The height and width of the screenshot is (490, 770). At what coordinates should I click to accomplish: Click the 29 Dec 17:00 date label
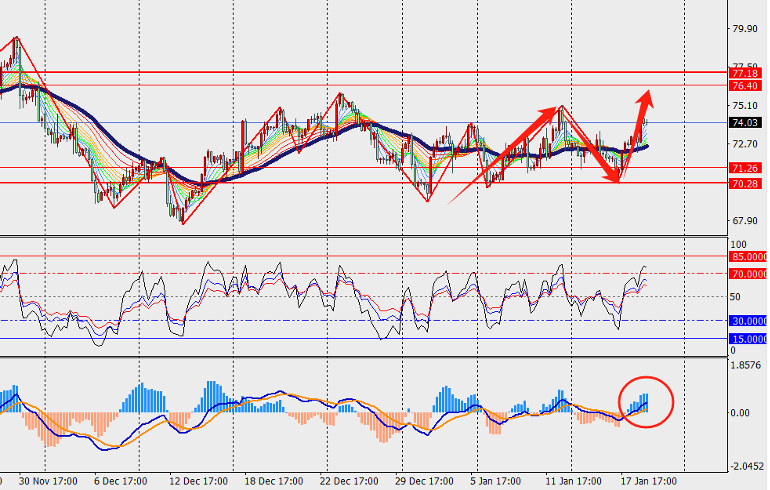(424, 481)
